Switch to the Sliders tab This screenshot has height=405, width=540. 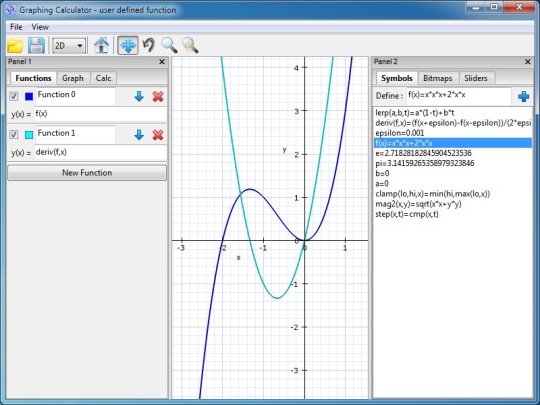(476, 78)
